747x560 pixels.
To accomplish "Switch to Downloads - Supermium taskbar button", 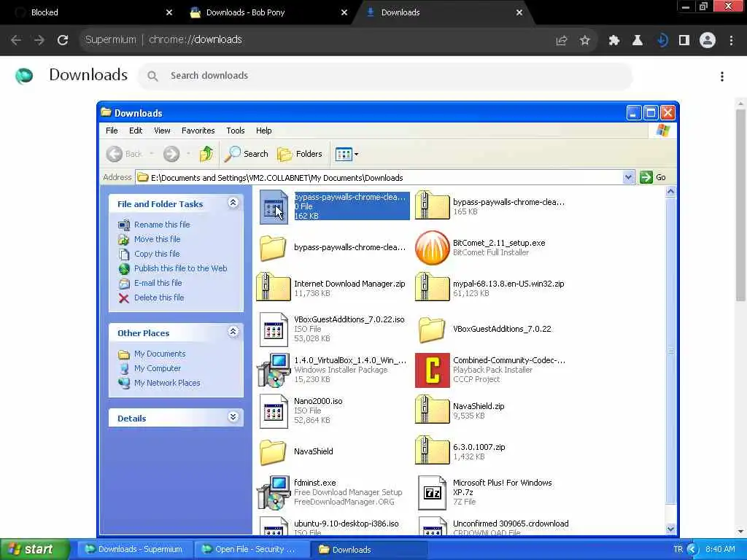I will pyautogui.click(x=134, y=550).
